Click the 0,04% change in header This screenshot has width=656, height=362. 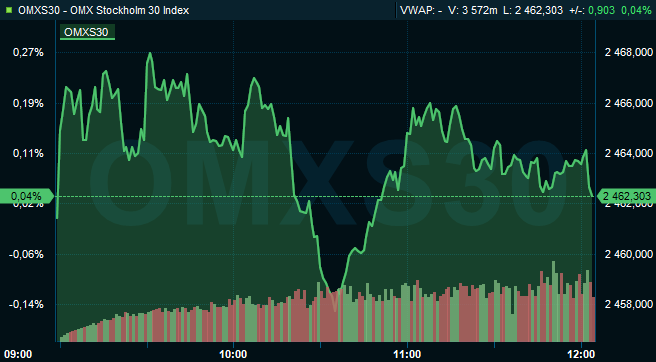coord(636,10)
